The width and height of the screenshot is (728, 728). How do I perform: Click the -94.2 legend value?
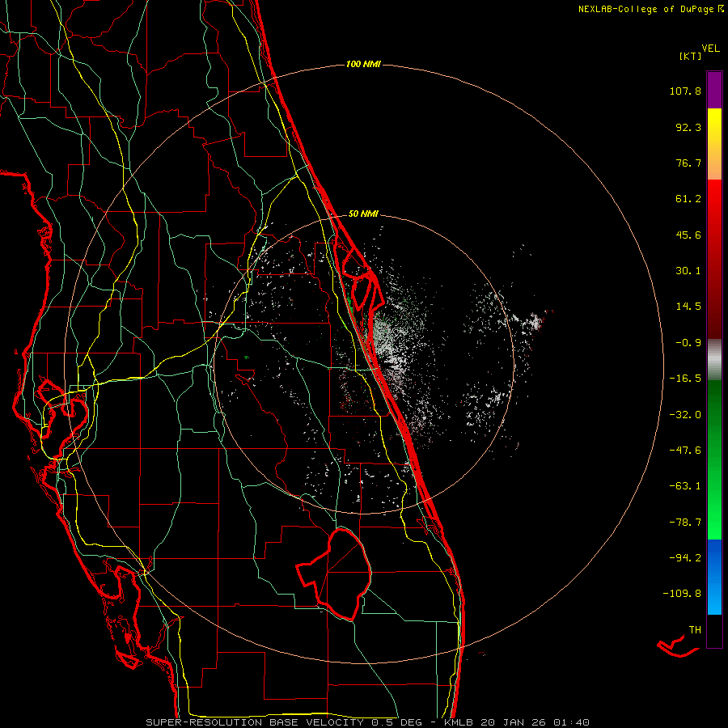tap(685, 557)
